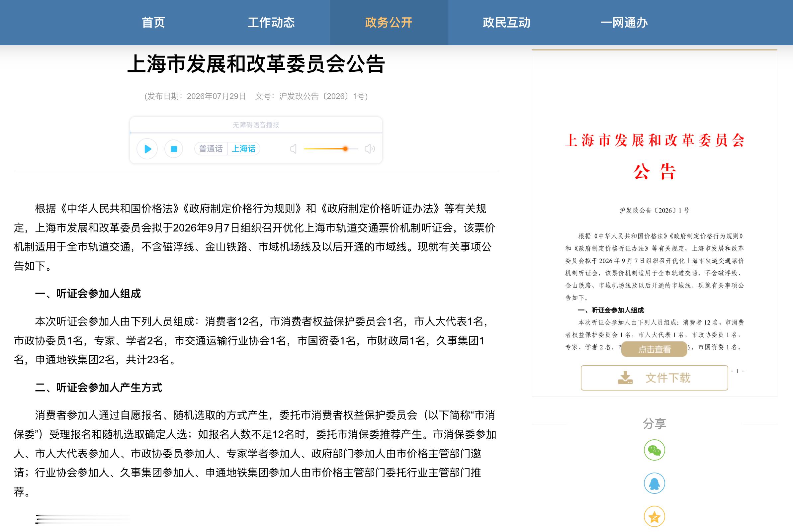Image resolution: width=793 pixels, height=532 pixels.
Task: Click the publish date 2026年07月29日
Action: click(x=216, y=96)
